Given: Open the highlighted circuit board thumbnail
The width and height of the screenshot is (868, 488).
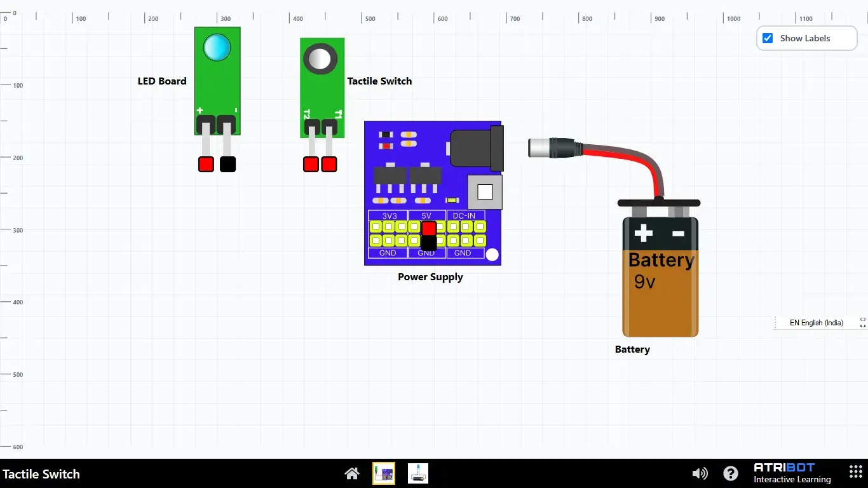Looking at the screenshot, I should (384, 473).
